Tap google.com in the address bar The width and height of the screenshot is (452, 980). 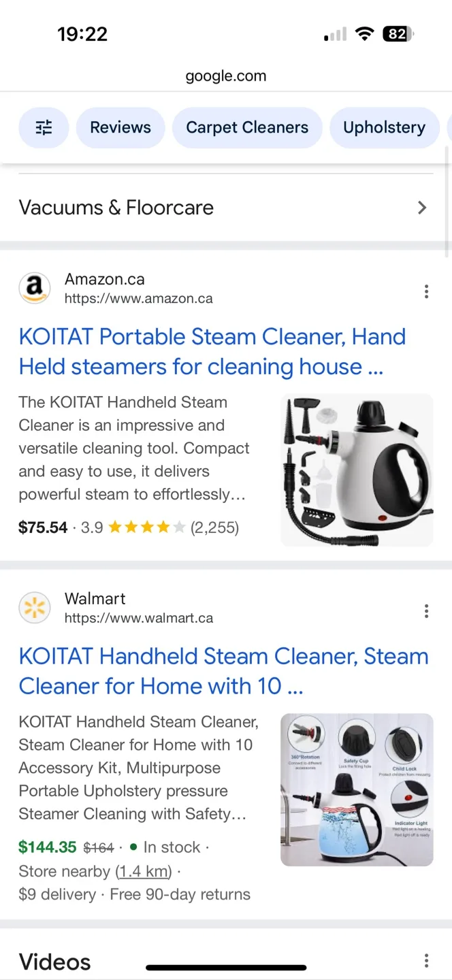(225, 76)
